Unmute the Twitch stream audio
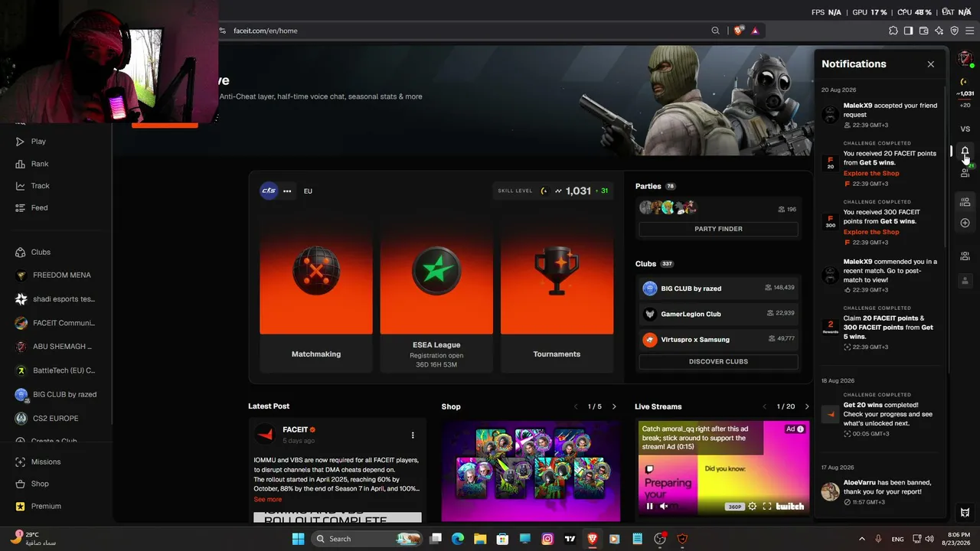Screen dimensions: 980x551 pos(664,506)
